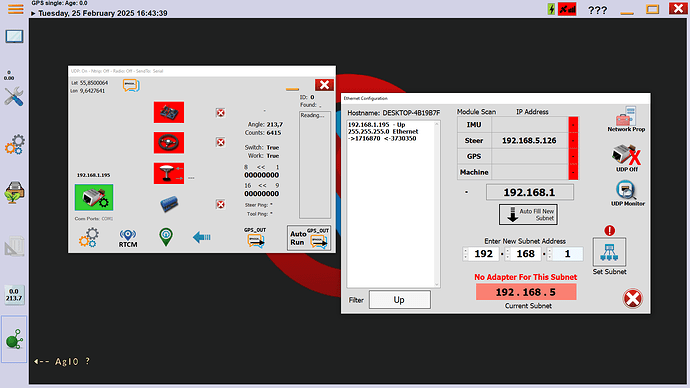Open the red steering wheel module icon

[x=169, y=143]
